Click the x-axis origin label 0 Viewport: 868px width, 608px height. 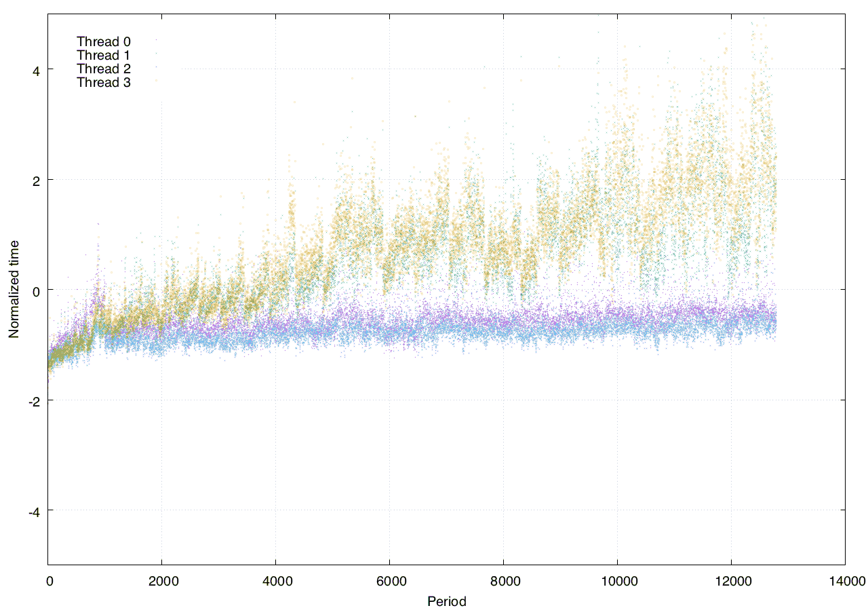point(49,582)
